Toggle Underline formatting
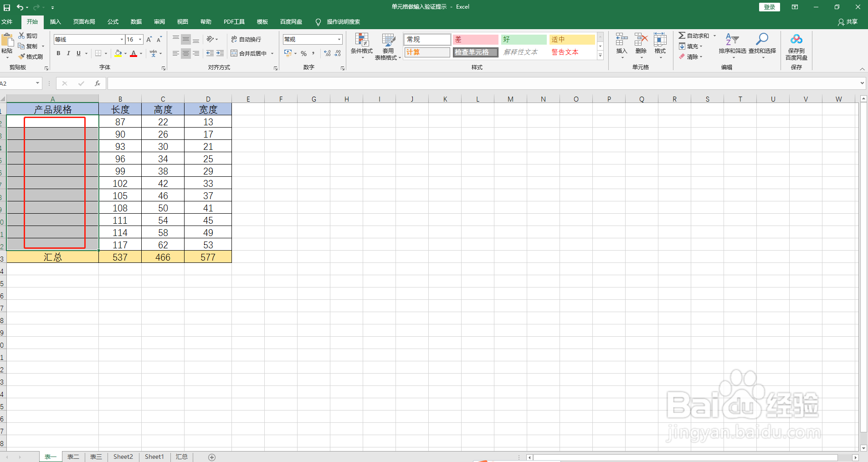The image size is (868, 462). pyautogui.click(x=78, y=53)
